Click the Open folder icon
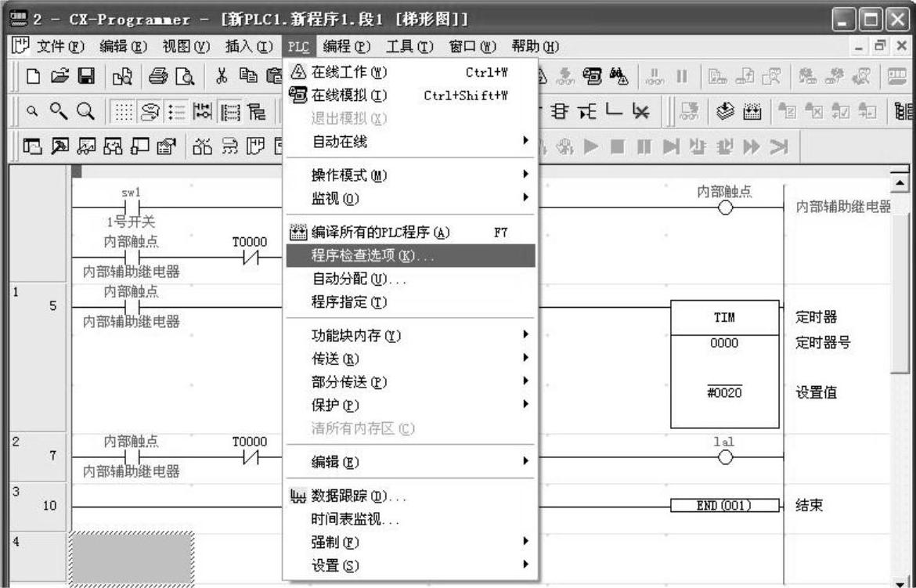The image size is (916, 588). [x=59, y=77]
